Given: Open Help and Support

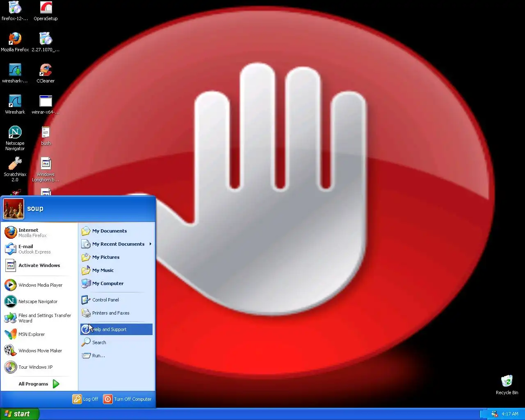Looking at the screenshot, I should 116,329.
